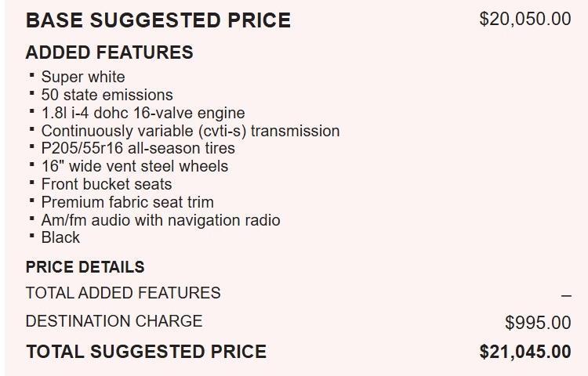Select the Total Added Features label
Screen dimensions: 588x376
pyautogui.click(x=123, y=293)
